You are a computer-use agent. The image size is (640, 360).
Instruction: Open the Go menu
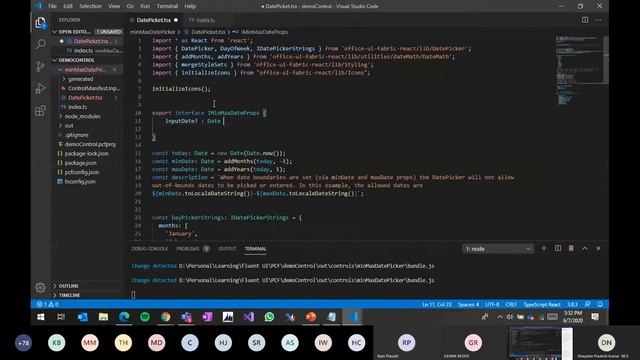coord(130,6)
